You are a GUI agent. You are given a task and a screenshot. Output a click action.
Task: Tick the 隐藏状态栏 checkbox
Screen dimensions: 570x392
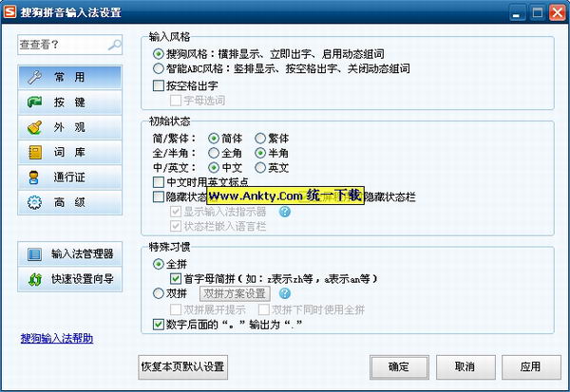159,196
